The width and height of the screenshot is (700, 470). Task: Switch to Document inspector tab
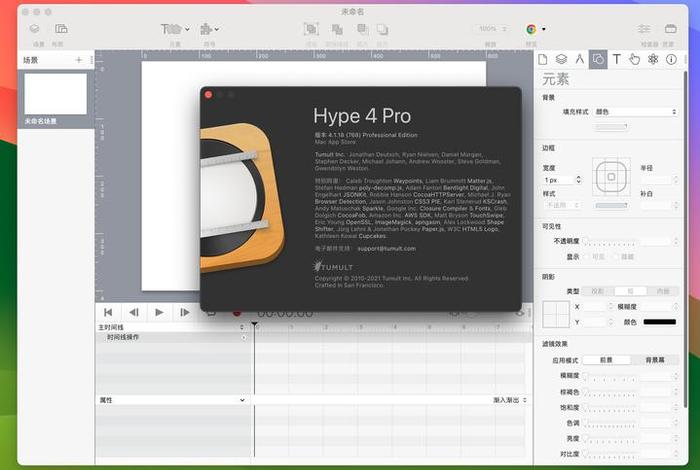(x=543, y=59)
